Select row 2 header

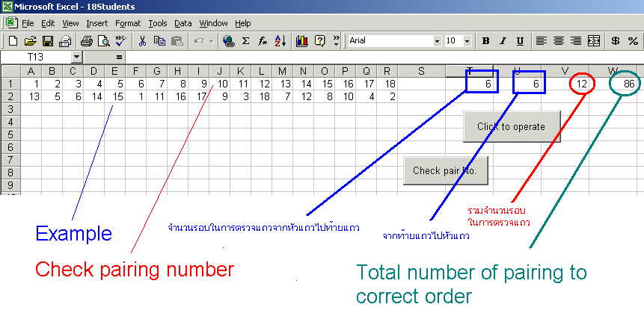point(10,97)
